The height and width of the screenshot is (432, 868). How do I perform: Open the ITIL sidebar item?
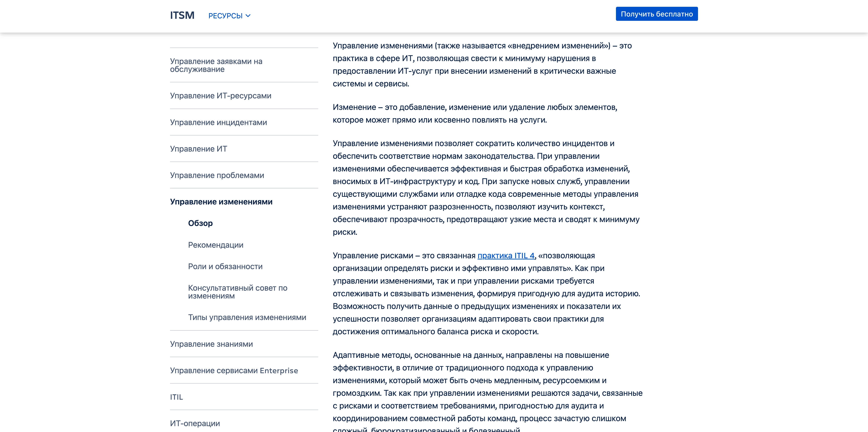coord(176,397)
